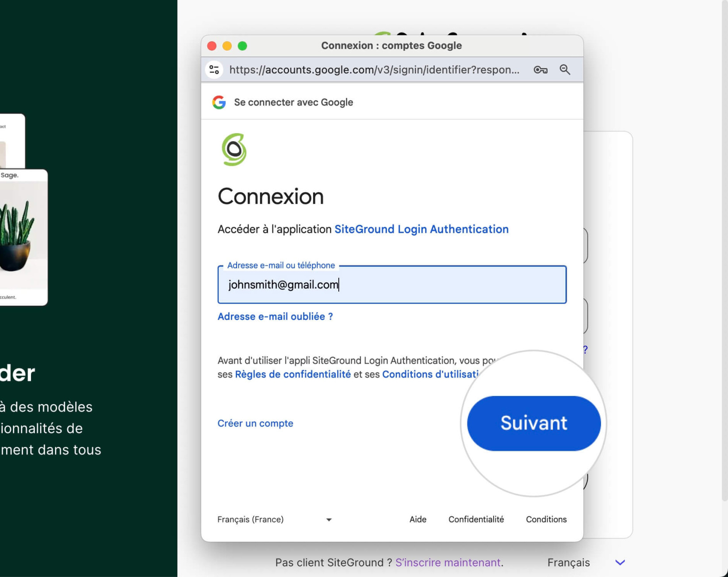Viewport: 728px width, 577px height.
Task: Select 'Pas client SiteGround ?' text
Action: point(333,562)
